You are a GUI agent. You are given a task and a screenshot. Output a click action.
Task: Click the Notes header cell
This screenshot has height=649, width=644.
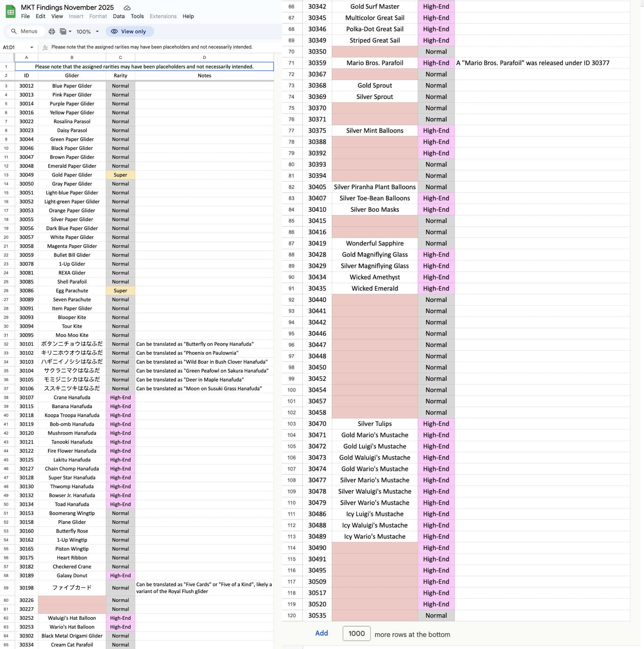point(204,76)
